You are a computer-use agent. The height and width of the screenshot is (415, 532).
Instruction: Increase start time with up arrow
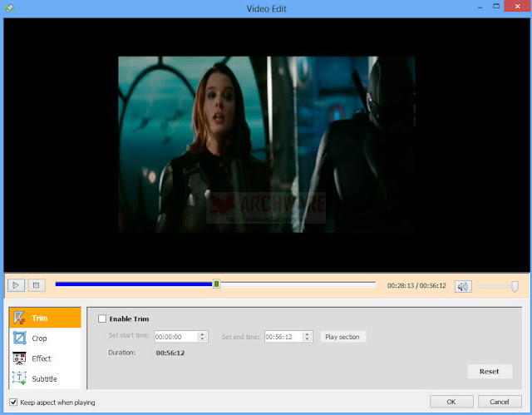pyautogui.click(x=203, y=333)
